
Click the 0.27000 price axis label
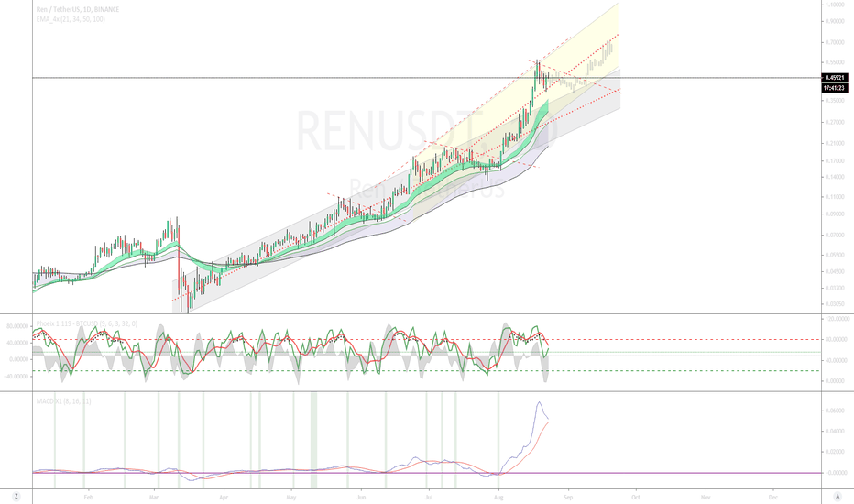[x=835, y=122]
